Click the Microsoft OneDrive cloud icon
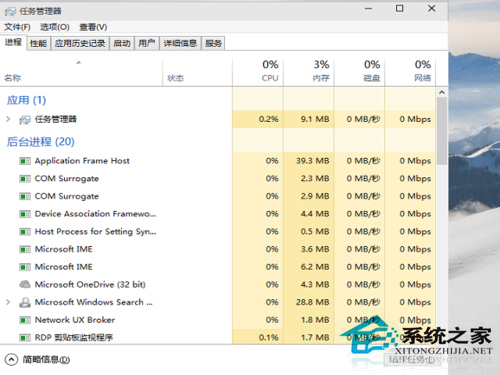This screenshot has height=375, width=500. [x=25, y=284]
